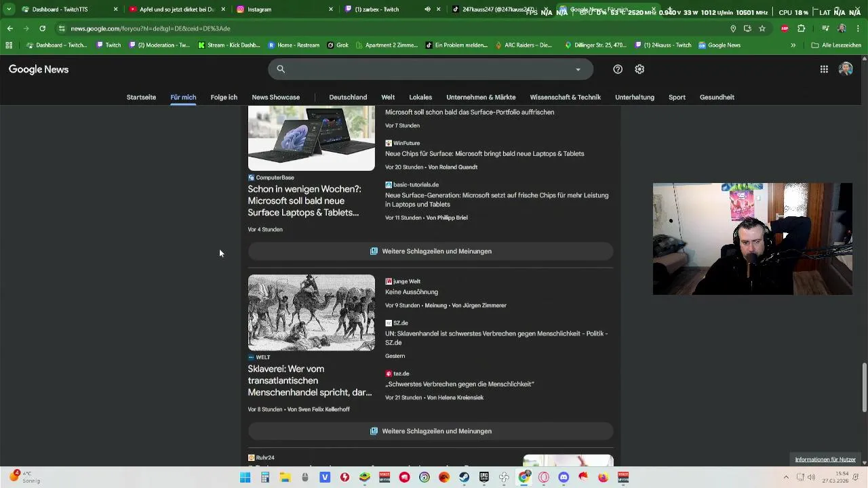Open junge Welt article Keine Aussöhnung

pyautogui.click(x=412, y=292)
